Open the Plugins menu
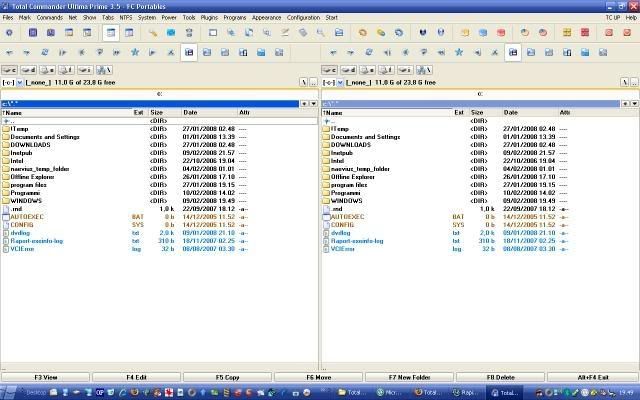Viewport: 640px width, 400px height. (x=209, y=18)
